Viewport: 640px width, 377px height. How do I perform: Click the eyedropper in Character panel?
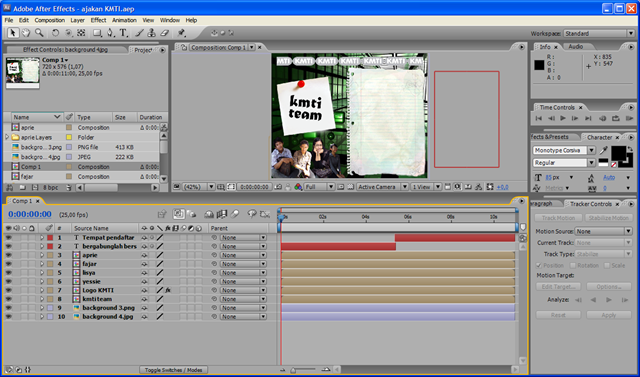[603, 151]
